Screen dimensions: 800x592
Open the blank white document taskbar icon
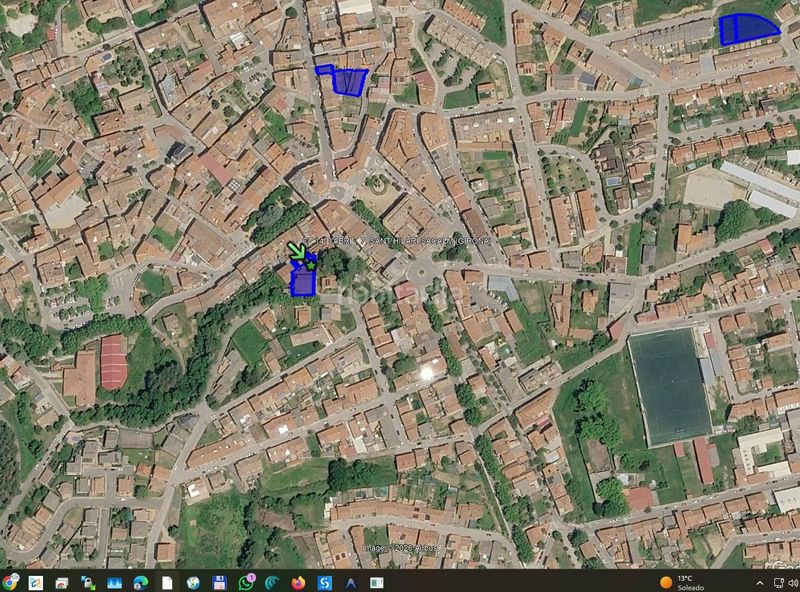[x=167, y=582]
